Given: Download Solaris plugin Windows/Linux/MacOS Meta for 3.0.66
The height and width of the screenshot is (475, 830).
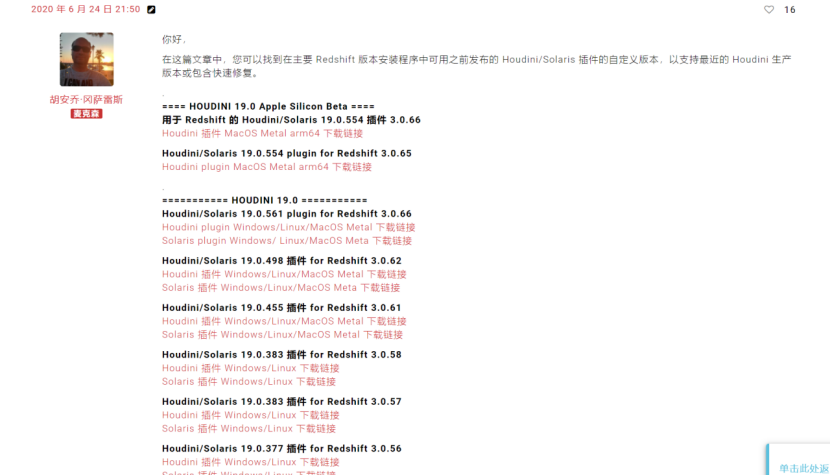Looking at the screenshot, I should click(x=287, y=240).
